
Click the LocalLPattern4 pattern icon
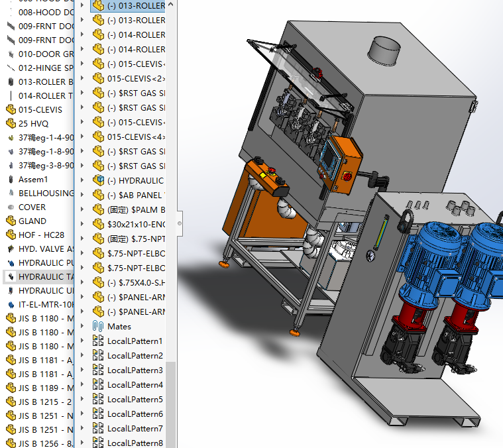98,384
